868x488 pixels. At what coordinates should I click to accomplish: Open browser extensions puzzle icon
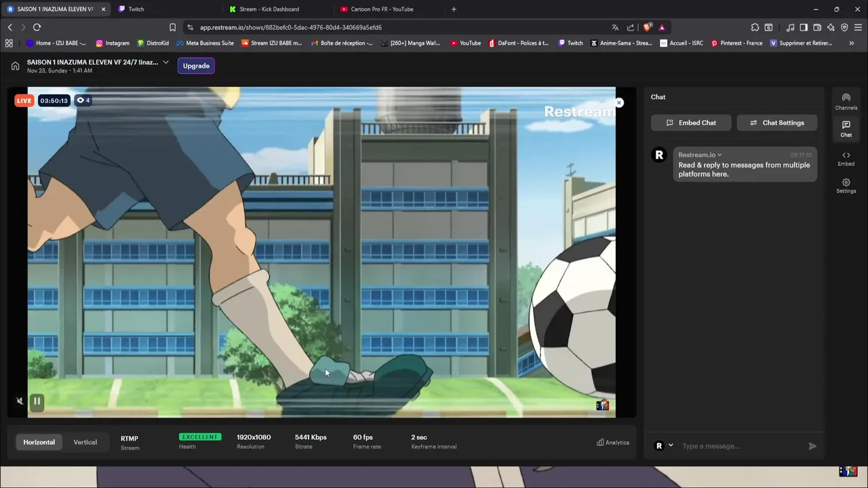click(755, 27)
